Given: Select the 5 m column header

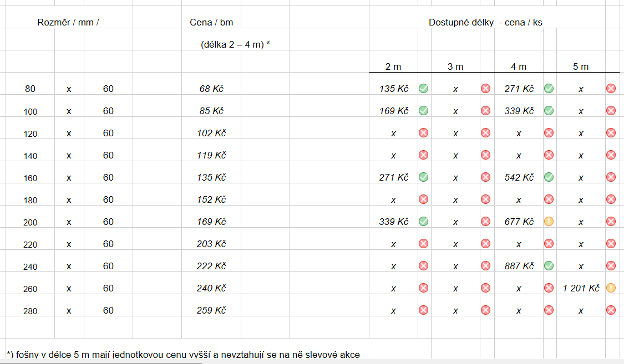Looking at the screenshot, I should coord(581,66).
